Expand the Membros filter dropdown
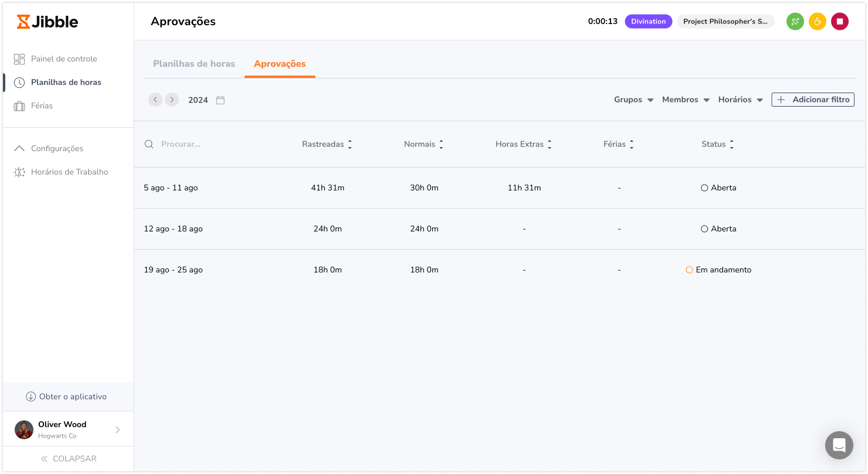This screenshot has width=868, height=474. point(686,100)
